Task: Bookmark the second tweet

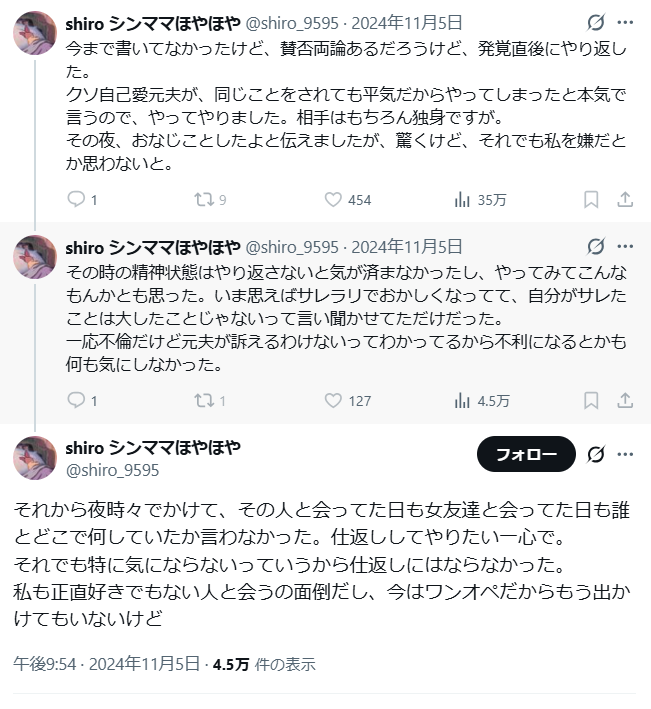Action: click(x=591, y=400)
